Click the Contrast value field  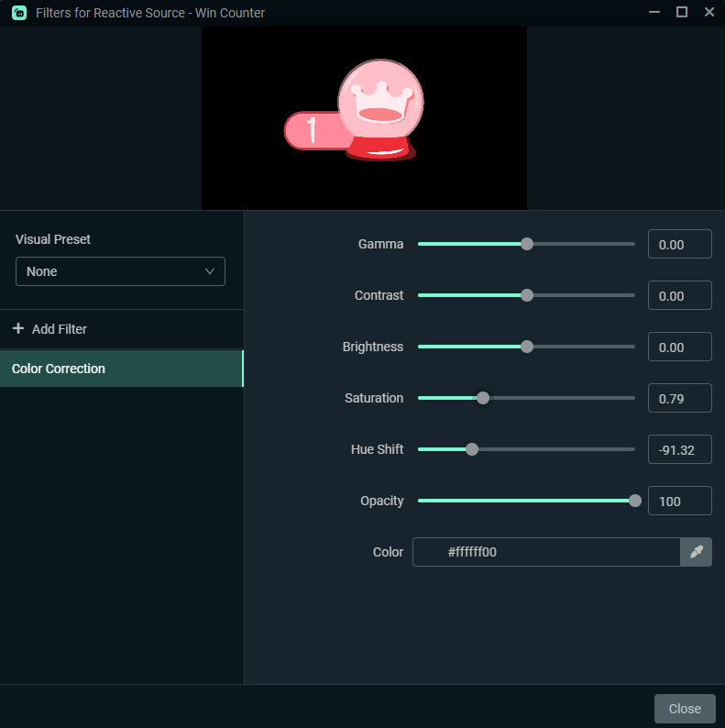[x=679, y=295]
